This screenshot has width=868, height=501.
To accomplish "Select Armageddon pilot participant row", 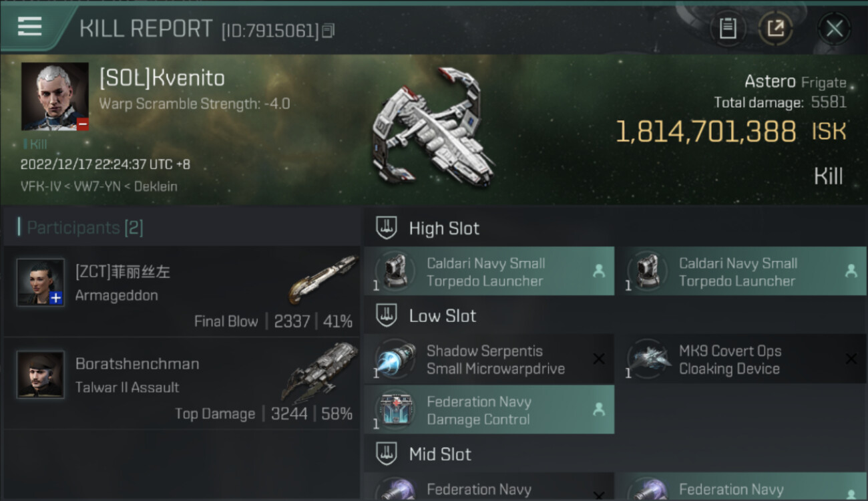I will point(182,291).
